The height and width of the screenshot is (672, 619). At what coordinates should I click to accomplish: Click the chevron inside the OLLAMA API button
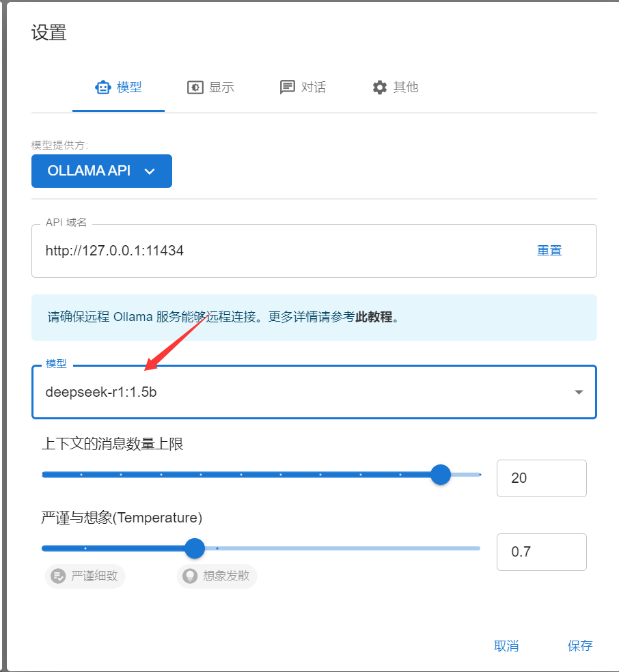pyautogui.click(x=150, y=171)
